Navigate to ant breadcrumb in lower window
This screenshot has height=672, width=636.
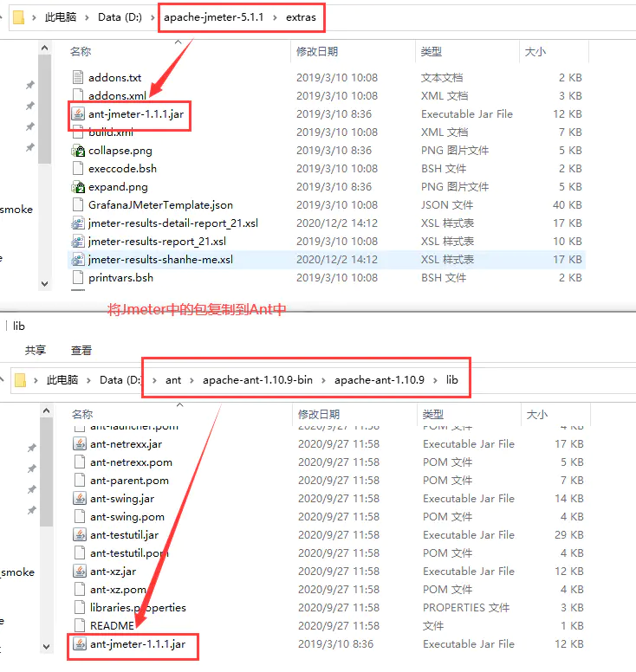point(173,380)
